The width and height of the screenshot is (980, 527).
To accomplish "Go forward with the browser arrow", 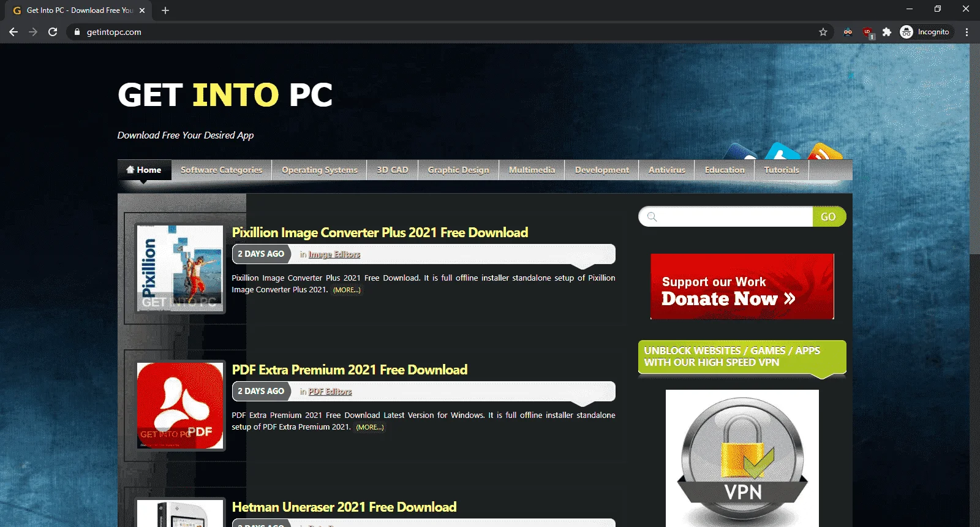I will click(x=33, y=32).
